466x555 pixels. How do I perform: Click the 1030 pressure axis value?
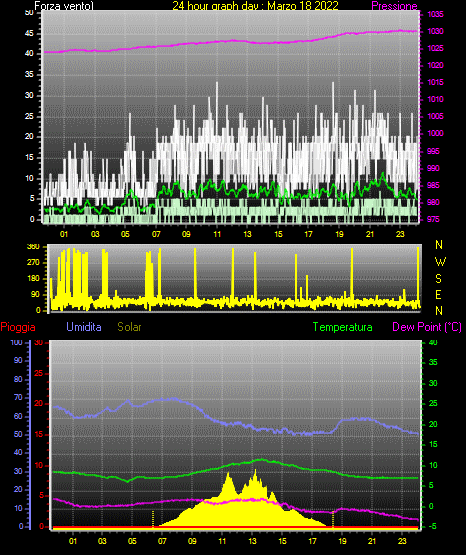[x=435, y=32]
